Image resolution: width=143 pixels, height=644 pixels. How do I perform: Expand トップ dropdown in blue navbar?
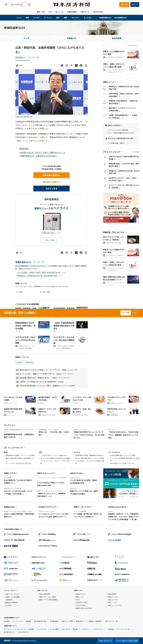point(20,18)
